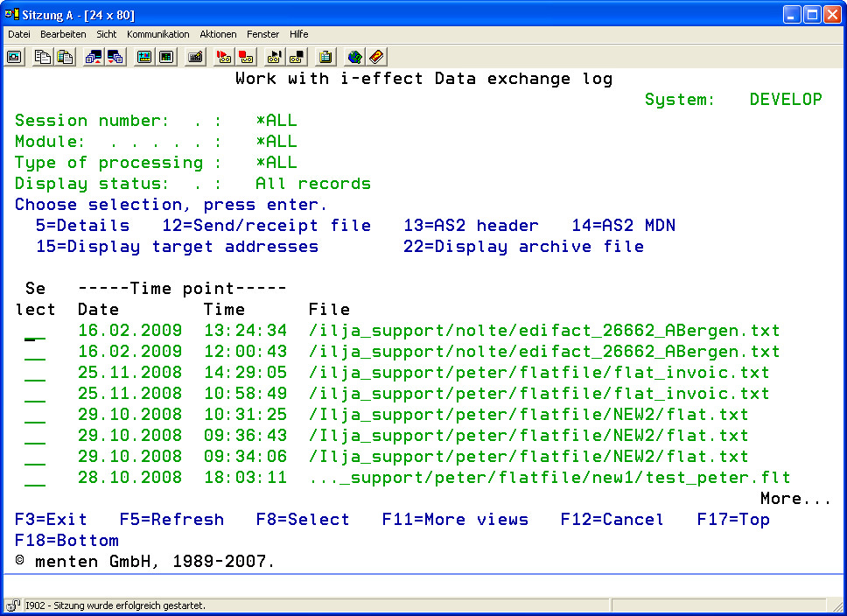Click the Print Screen toolbar icon

(x=15, y=57)
